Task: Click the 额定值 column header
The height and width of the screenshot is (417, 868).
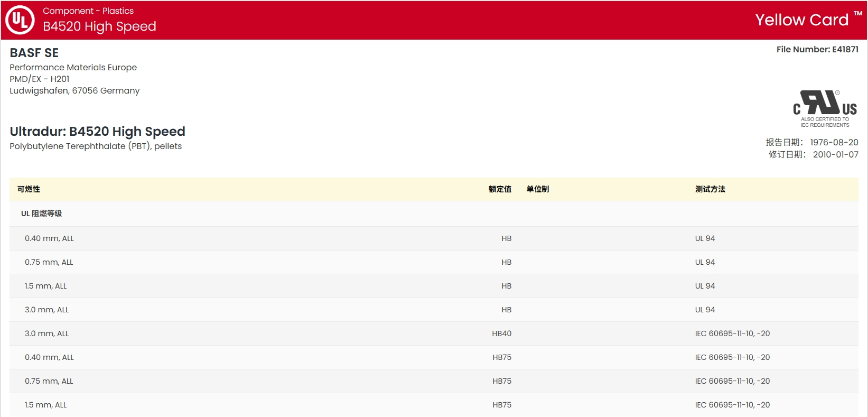Action: click(x=500, y=189)
